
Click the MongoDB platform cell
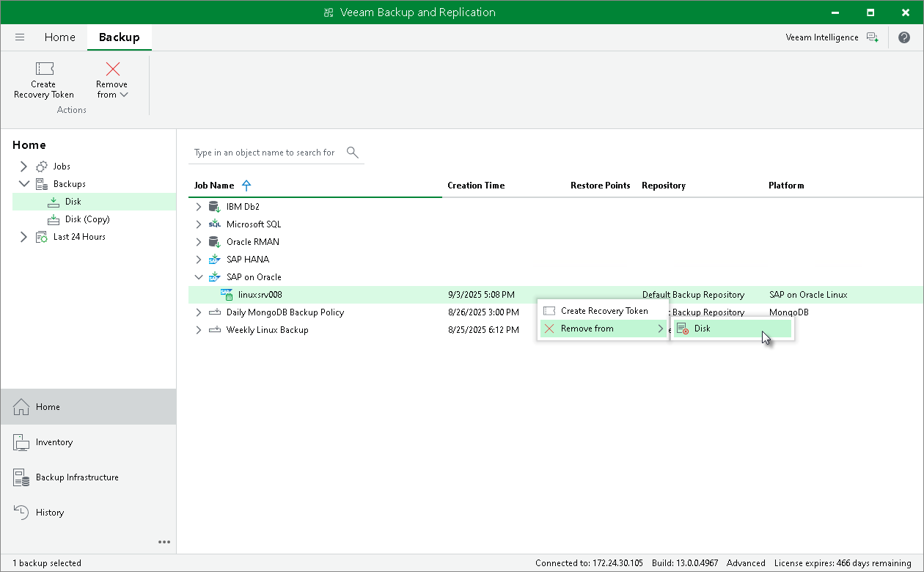tap(788, 312)
